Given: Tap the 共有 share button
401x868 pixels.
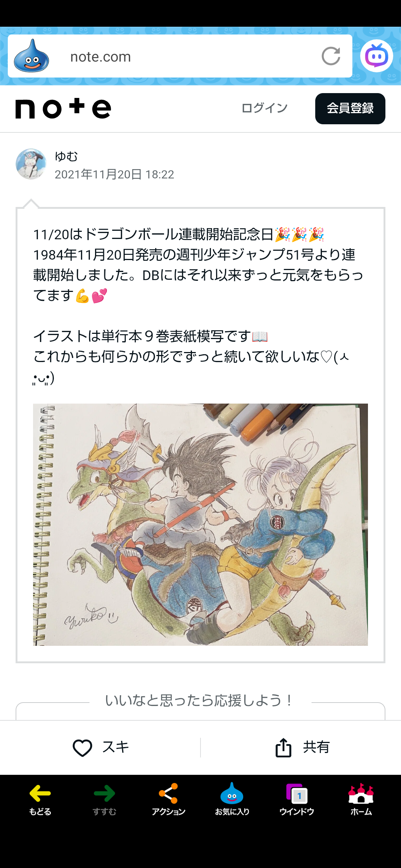Looking at the screenshot, I should (x=302, y=747).
